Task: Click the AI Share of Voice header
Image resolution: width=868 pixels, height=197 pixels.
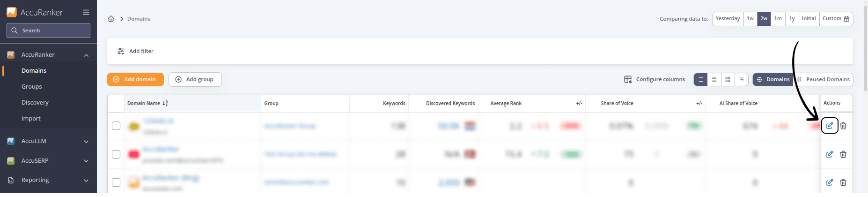Action: pyautogui.click(x=738, y=103)
